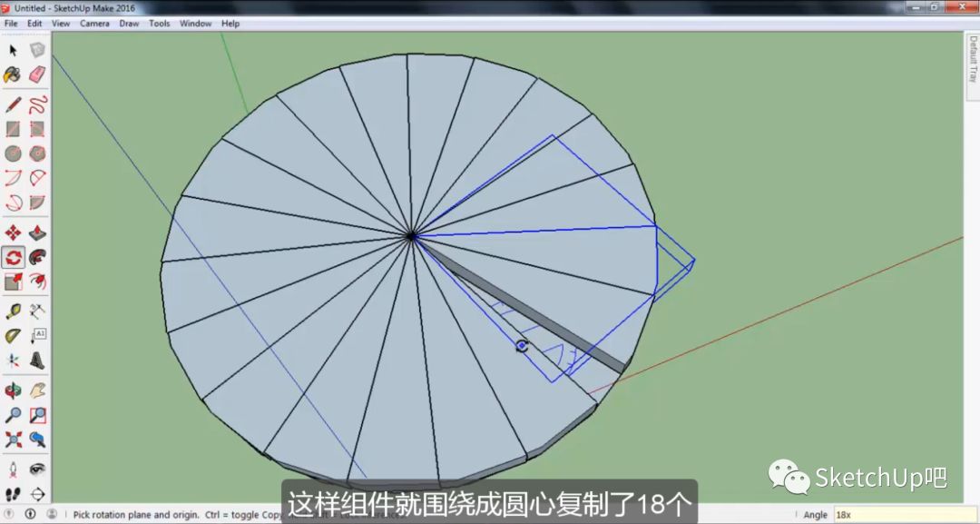The height and width of the screenshot is (524, 980).
Task: Click the Angle measurement input box
Action: (x=906, y=515)
